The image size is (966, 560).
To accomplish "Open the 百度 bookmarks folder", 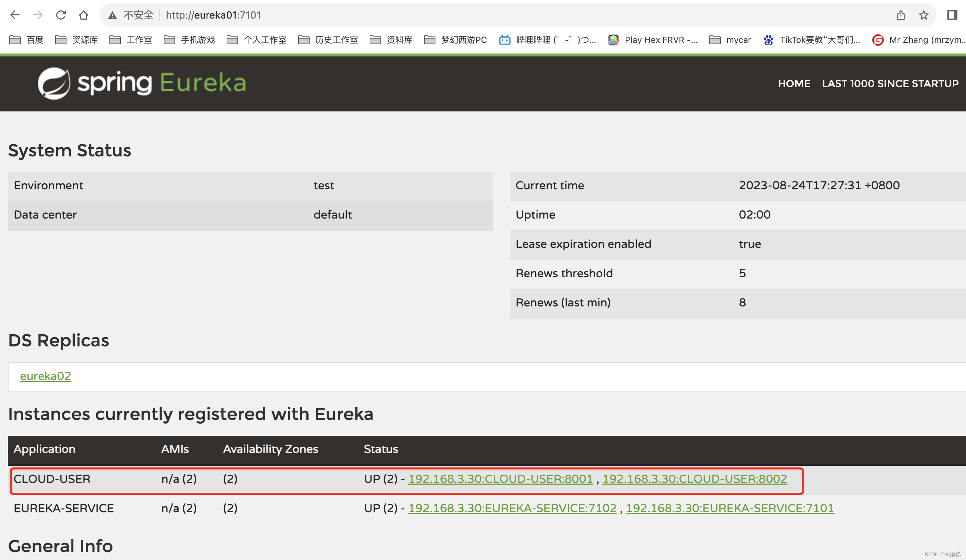I will tap(26, 40).
